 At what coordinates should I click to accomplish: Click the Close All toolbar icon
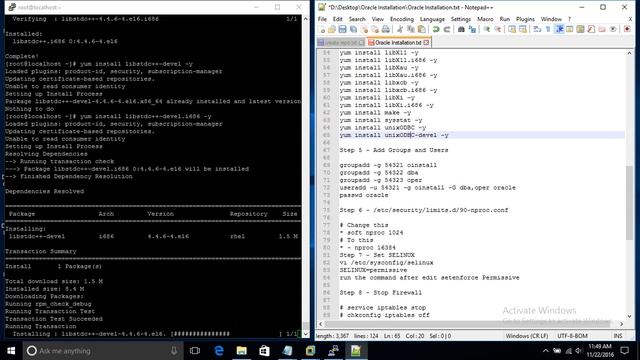coord(375,29)
